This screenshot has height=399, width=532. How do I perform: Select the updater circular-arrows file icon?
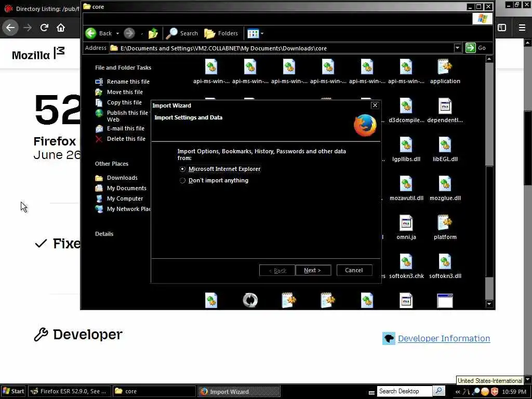(x=250, y=300)
